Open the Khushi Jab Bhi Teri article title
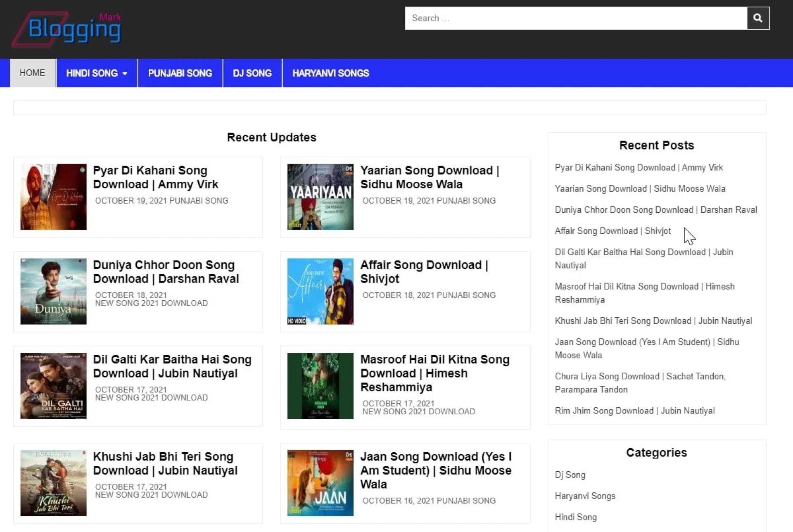The height and width of the screenshot is (532, 793). 165,463
